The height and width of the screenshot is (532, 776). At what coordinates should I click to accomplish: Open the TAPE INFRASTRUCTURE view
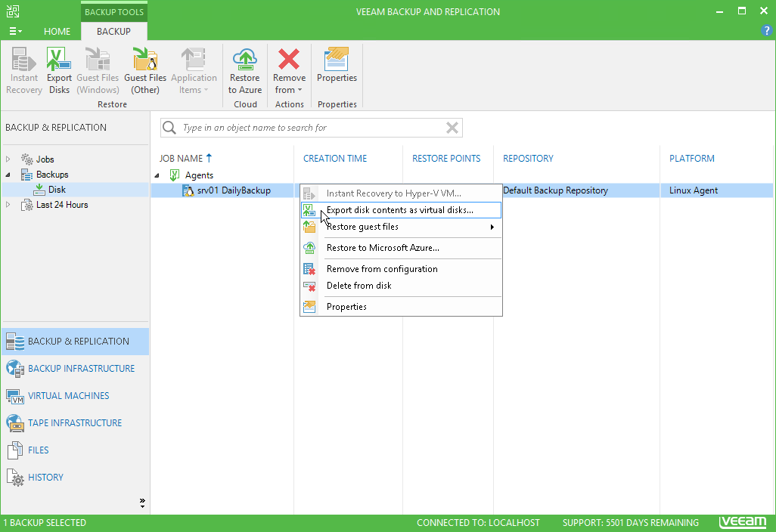click(75, 422)
